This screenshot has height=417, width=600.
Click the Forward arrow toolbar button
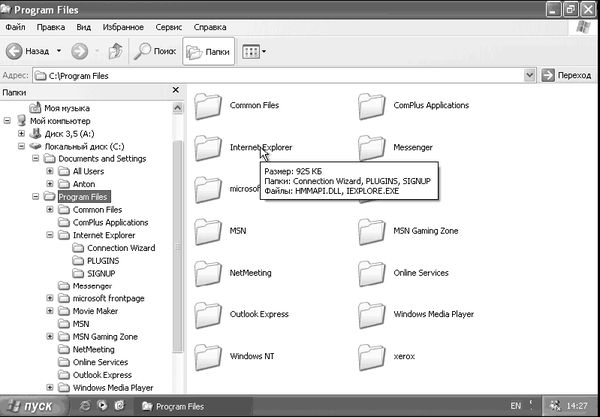80,51
